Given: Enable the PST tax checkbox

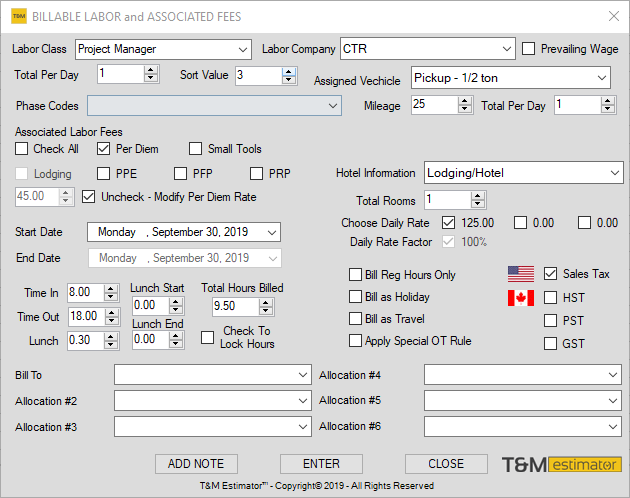Looking at the screenshot, I should point(550,321).
